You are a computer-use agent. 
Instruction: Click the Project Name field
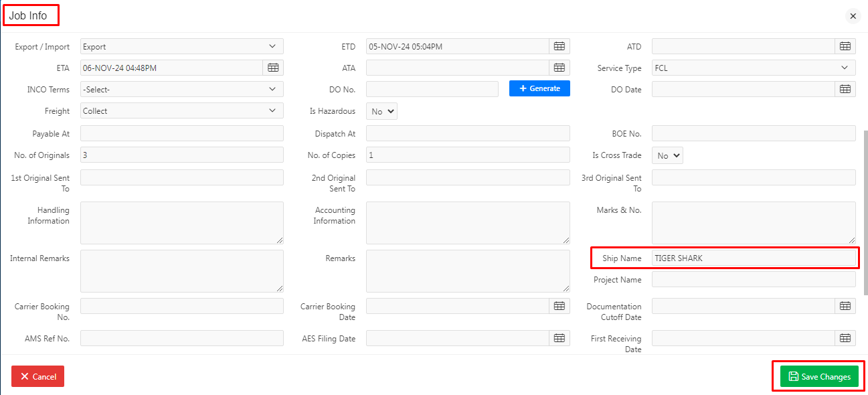click(754, 279)
